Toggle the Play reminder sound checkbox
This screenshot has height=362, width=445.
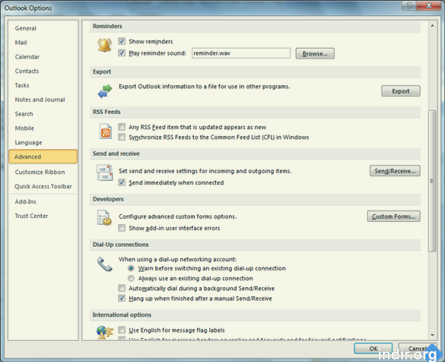122,53
